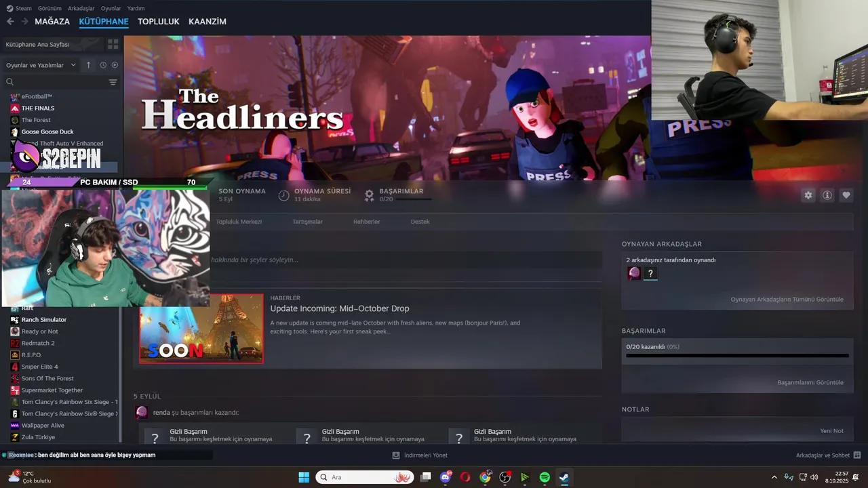Click the achievements progress bar
Image resolution: width=868 pixels, height=488 pixels.
(x=737, y=355)
